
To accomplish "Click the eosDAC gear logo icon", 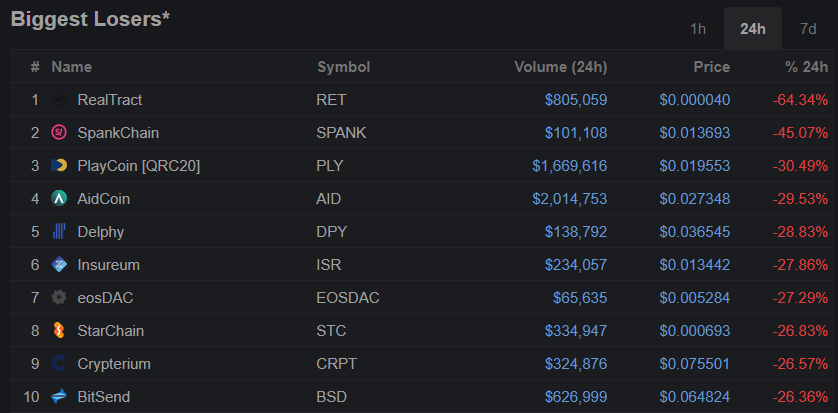I will click(60, 298).
